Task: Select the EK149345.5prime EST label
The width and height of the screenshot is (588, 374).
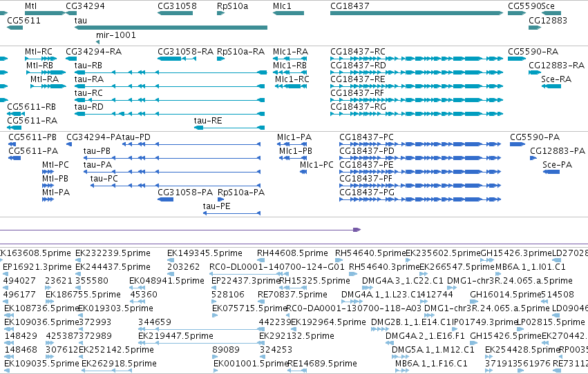Action: click(205, 253)
